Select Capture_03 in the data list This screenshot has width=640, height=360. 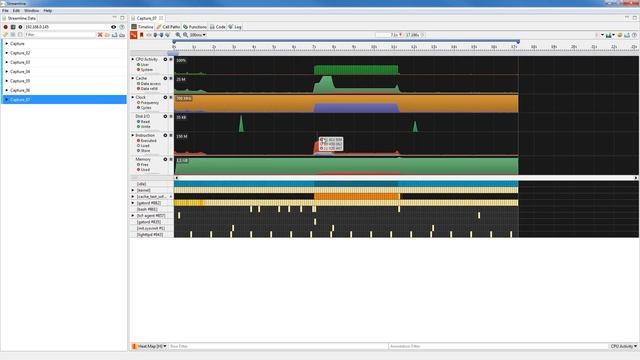click(64, 62)
